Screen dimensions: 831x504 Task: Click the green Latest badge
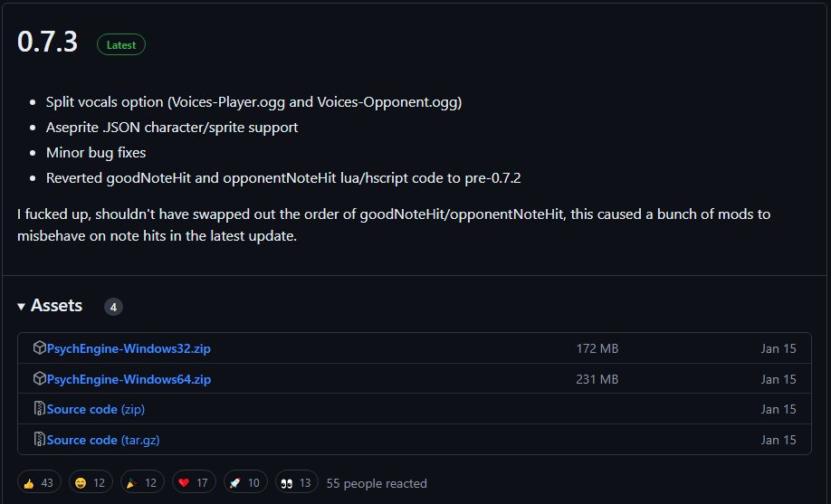(x=121, y=44)
